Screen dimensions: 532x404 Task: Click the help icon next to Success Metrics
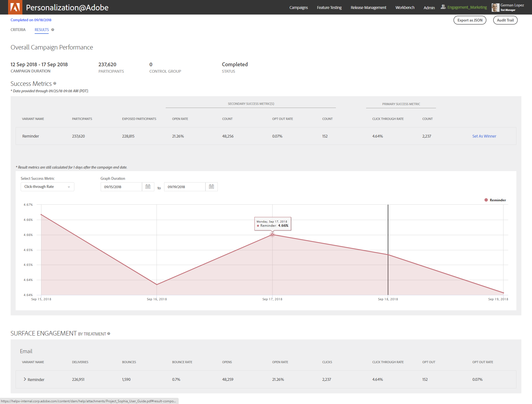[55, 83]
